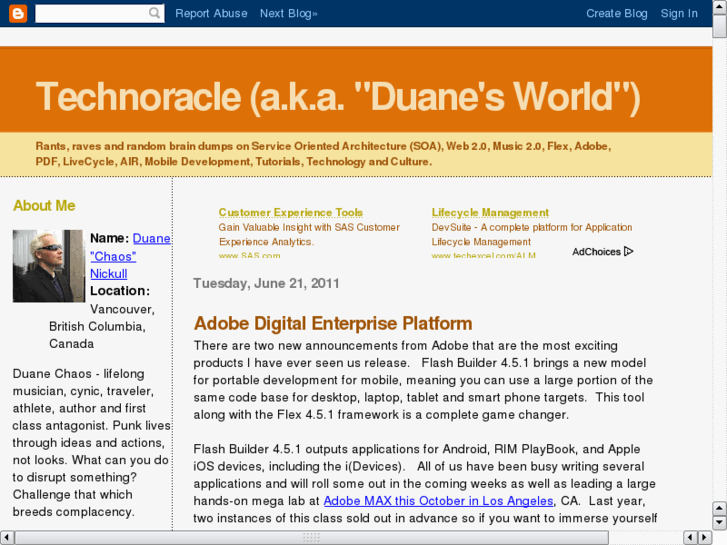Click the "DevSuite - A complete platform" ad text

click(x=532, y=234)
